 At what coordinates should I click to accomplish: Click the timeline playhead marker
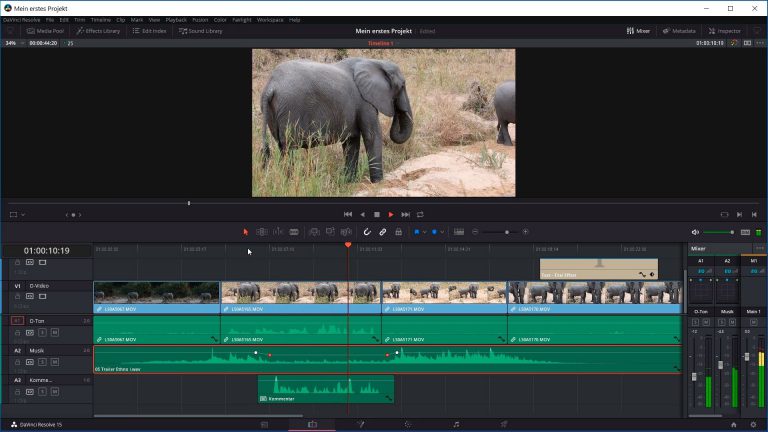(348, 245)
